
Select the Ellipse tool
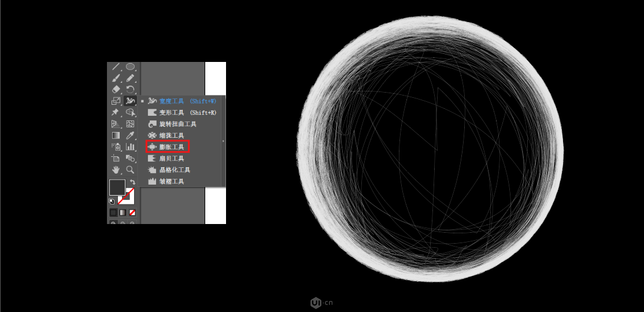[131, 67]
